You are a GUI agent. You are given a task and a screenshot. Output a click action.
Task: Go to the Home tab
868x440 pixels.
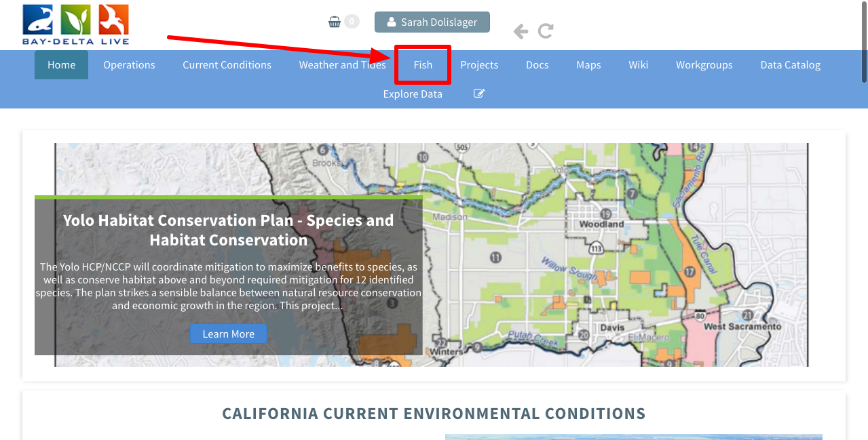61,65
